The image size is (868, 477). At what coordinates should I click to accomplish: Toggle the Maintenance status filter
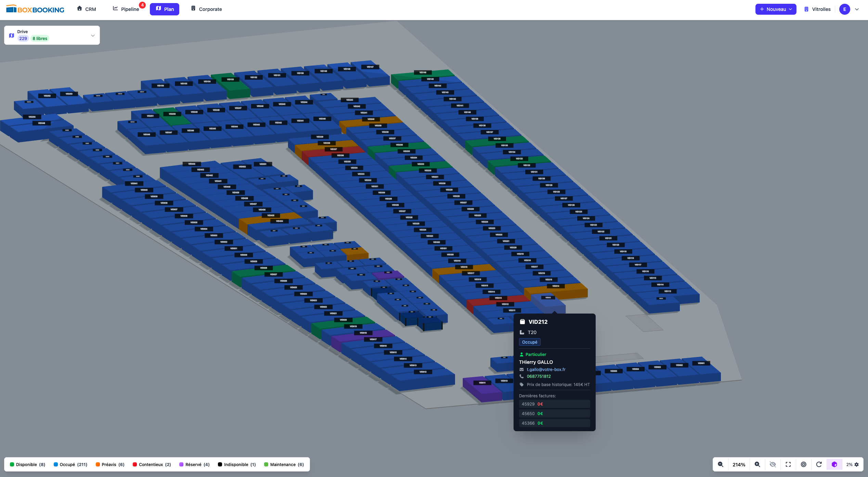pyautogui.click(x=284, y=464)
